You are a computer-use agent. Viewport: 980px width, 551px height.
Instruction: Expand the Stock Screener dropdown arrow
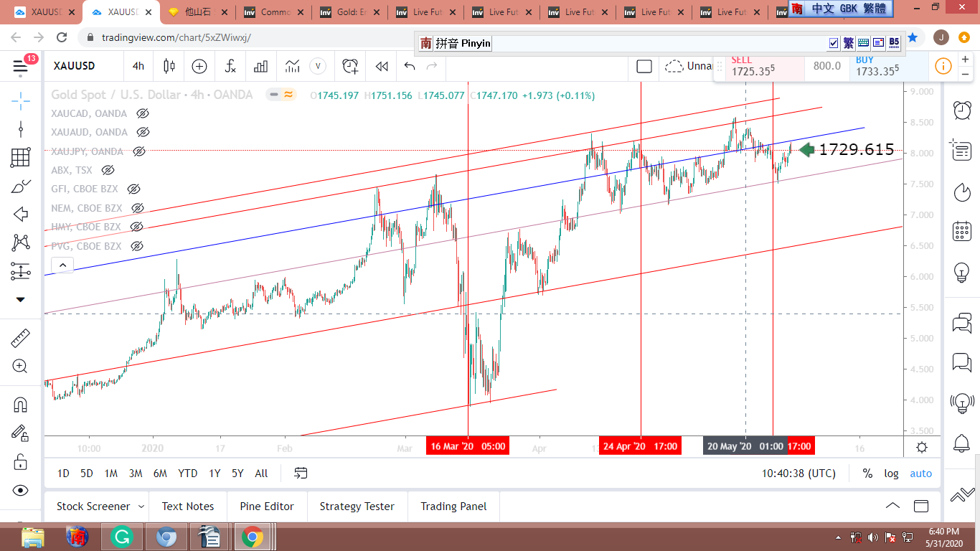pos(141,507)
